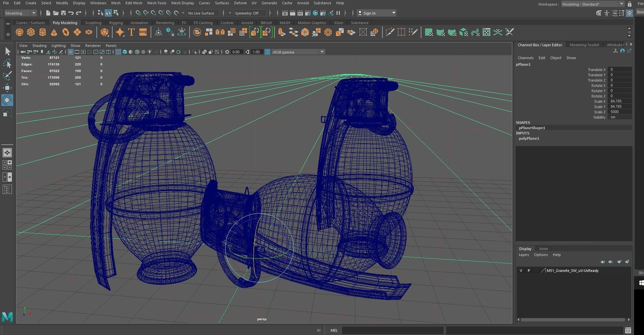Click the New Scene icon
The image size is (644, 335).
[x=48, y=13]
